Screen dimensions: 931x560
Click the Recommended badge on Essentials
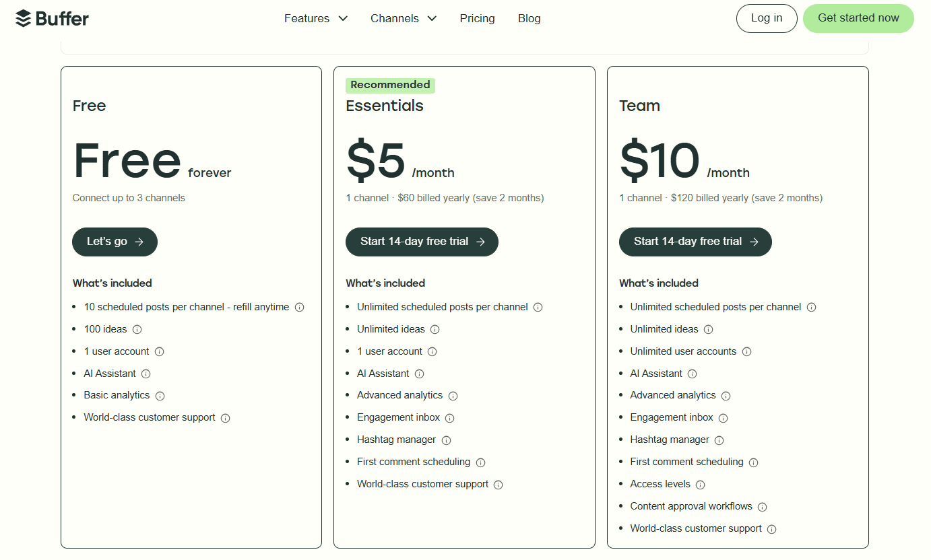pos(390,85)
